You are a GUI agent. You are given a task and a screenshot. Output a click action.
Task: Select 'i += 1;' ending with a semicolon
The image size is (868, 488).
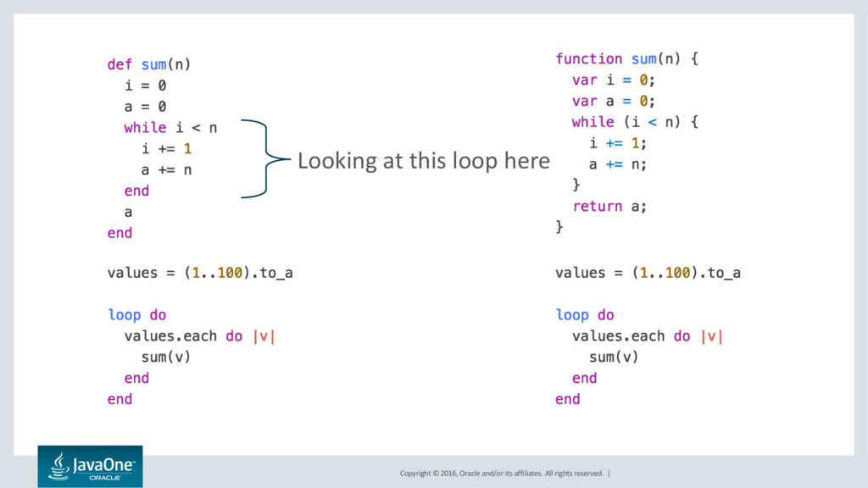point(618,143)
